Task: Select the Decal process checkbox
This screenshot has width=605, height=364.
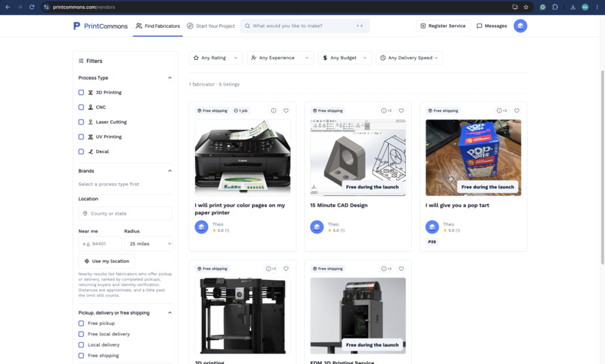Action: tap(81, 152)
